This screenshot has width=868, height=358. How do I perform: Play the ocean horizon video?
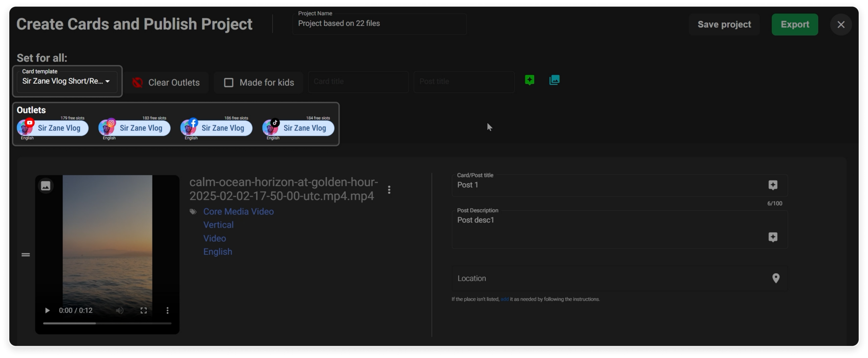pyautogui.click(x=47, y=310)
